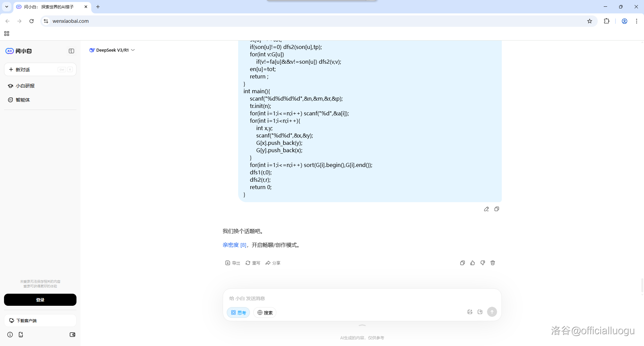The height and width of the screenshot is (346, 644).
Task: Open 小白研报 in sidebar
Action: 25,86
